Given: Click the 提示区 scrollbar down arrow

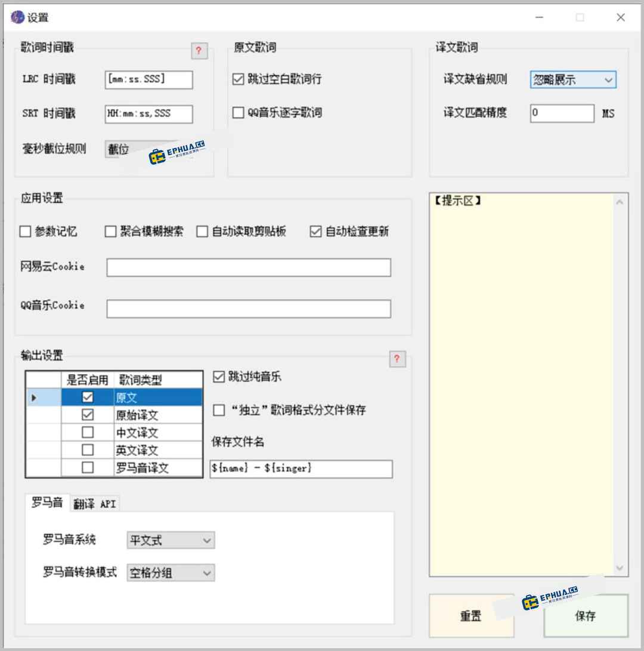Looking at the screenshot, I should click(x=620, y=567).
